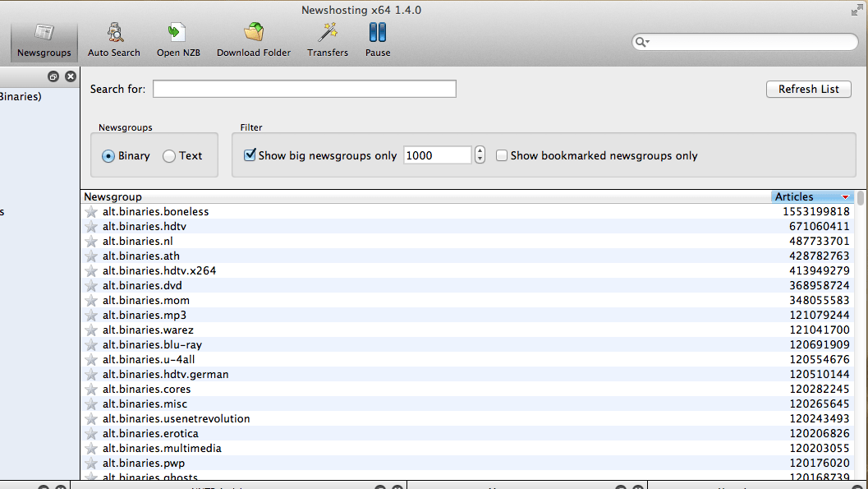
Task: Select the alt.binaries.nl newsgroup name
Action: coord(138,242)
